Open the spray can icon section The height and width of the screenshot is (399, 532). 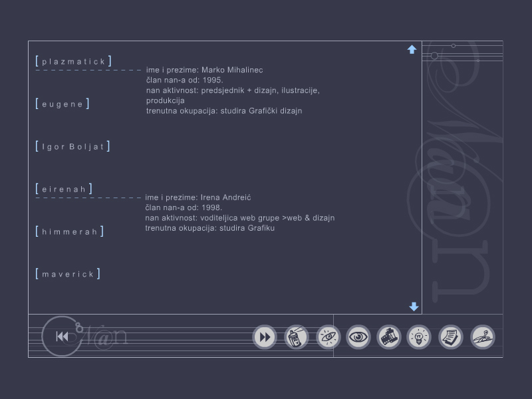296,337
